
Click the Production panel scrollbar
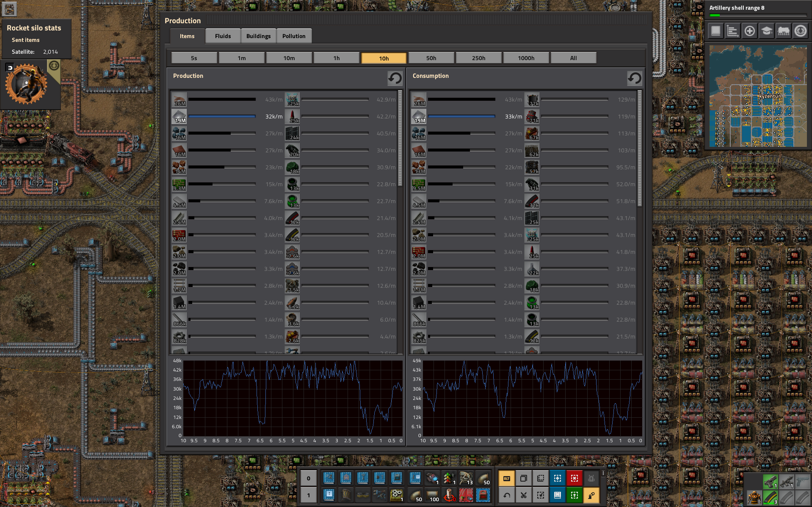(400, 138)
